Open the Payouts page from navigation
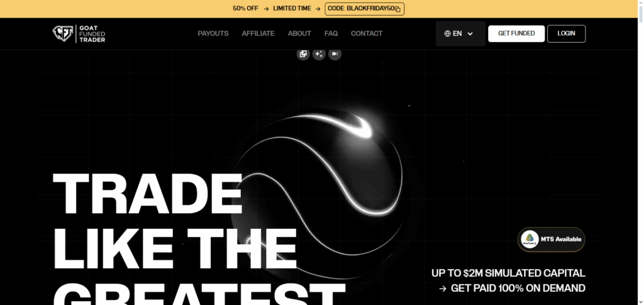This screenshot has height=305, width=644. (x=213, y=34)
